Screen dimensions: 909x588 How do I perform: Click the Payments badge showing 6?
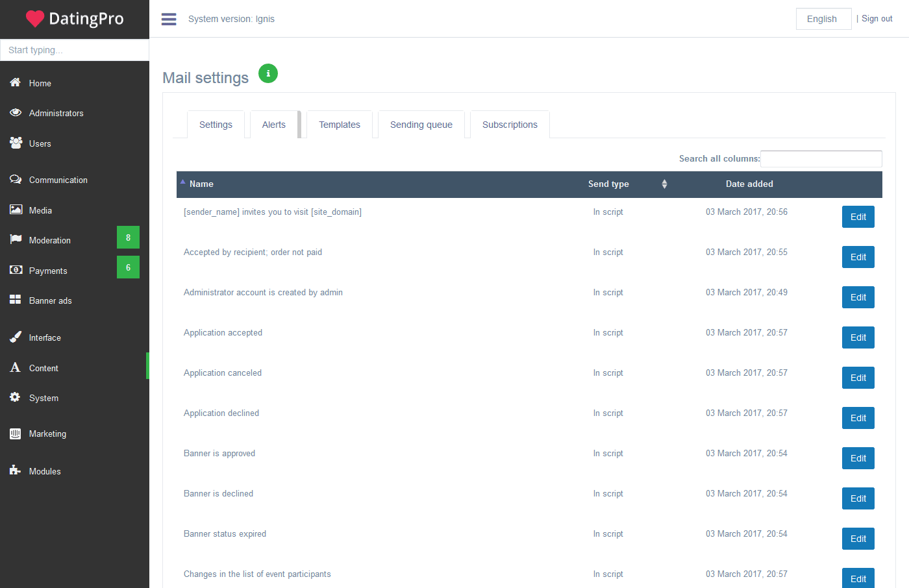[x=128, y=267]
